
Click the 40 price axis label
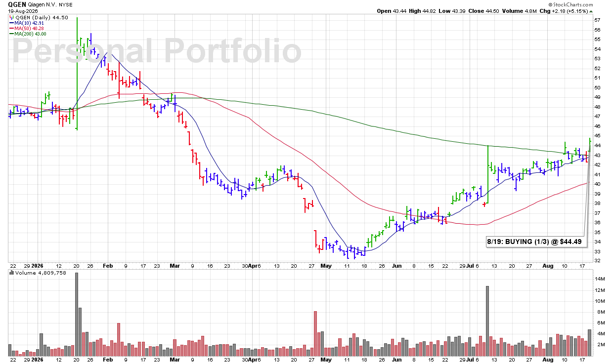(x=597, y=184)
